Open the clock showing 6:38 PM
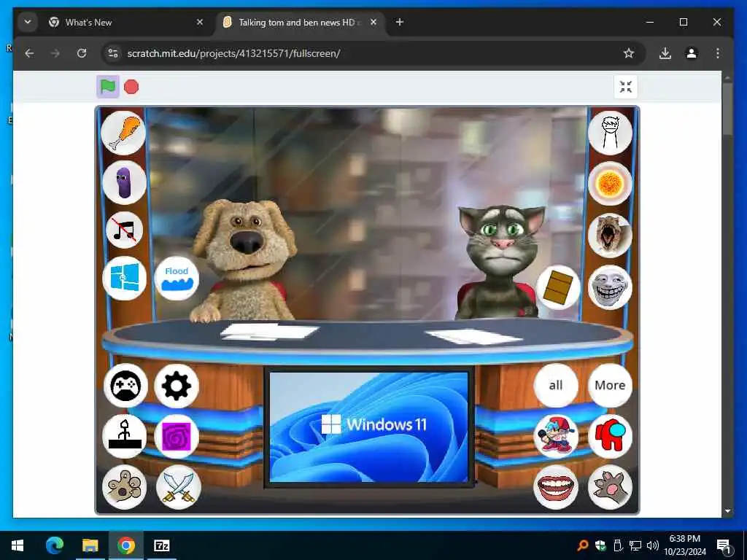 click(x=685, y=545)
